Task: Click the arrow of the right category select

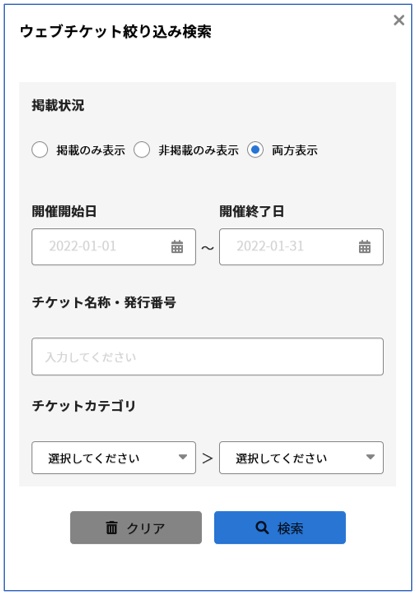Action: point(370,457)
